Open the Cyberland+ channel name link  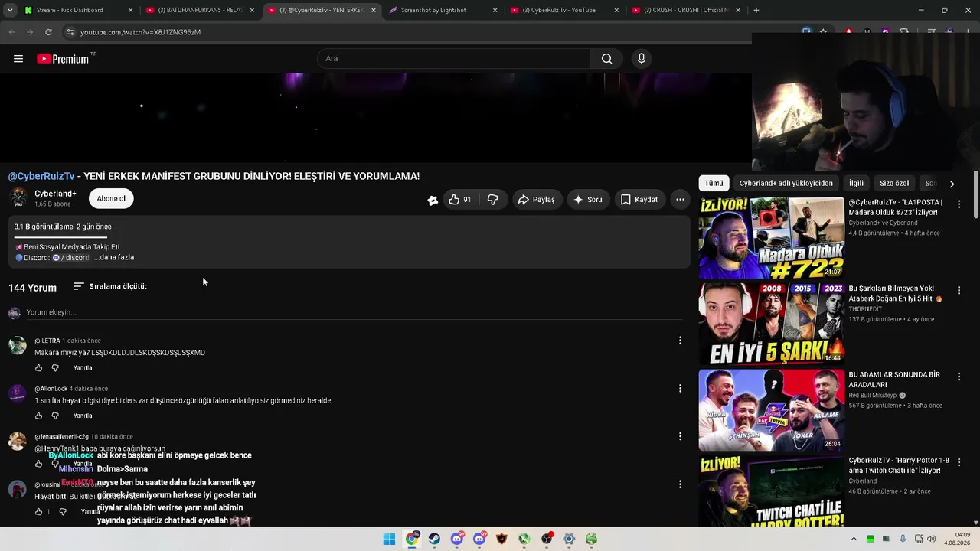[55, 194]
